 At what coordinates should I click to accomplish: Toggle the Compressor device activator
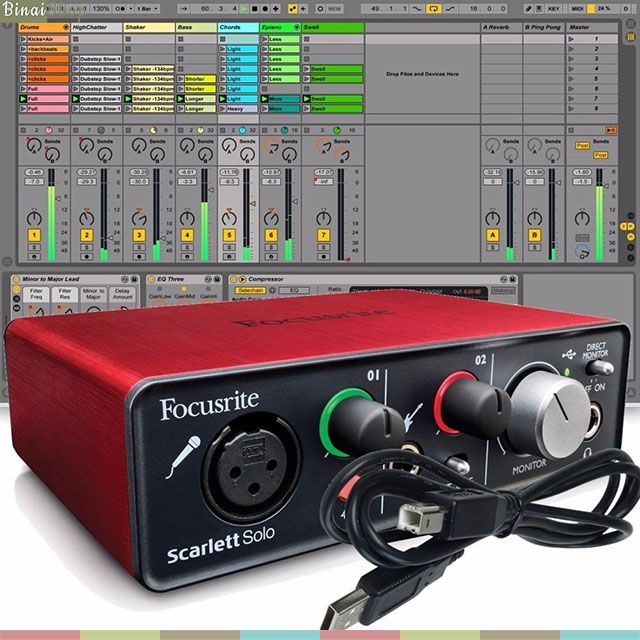tap(233, 280)
